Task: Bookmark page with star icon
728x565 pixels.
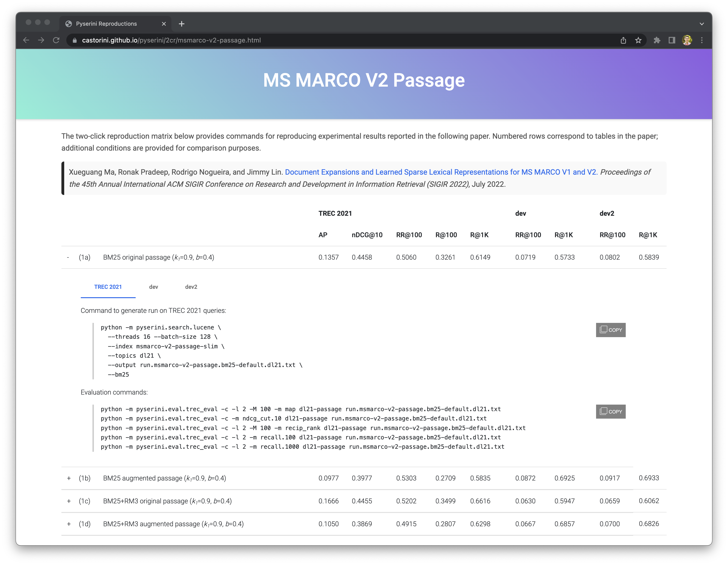Action: [x=638, y=40]
